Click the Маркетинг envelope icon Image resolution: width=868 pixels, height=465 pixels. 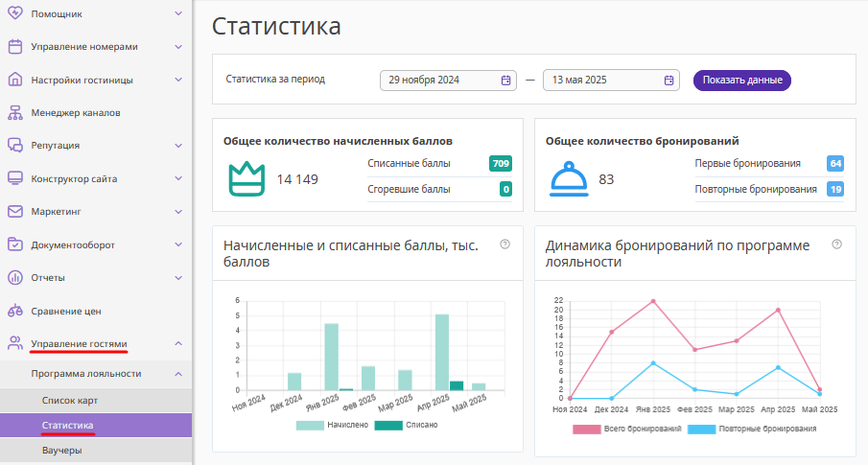click(14, 212)
